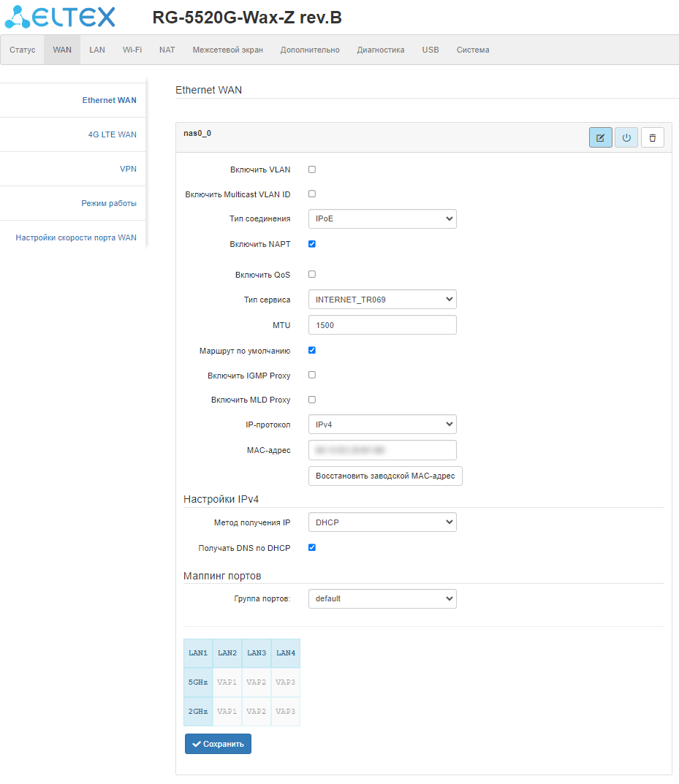Enable the Включить IGMP Proxy checkbox
This screenshot has width=679, height=784.
point(312,375)
